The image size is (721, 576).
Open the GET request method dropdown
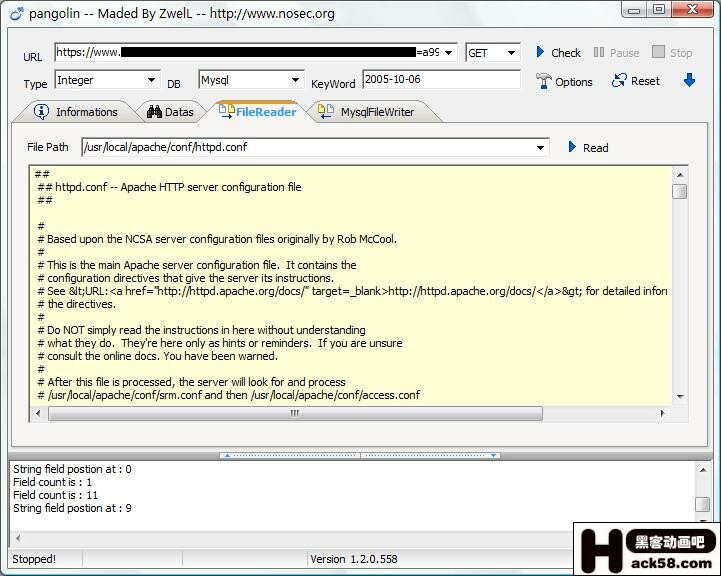[x=511, y=53]
